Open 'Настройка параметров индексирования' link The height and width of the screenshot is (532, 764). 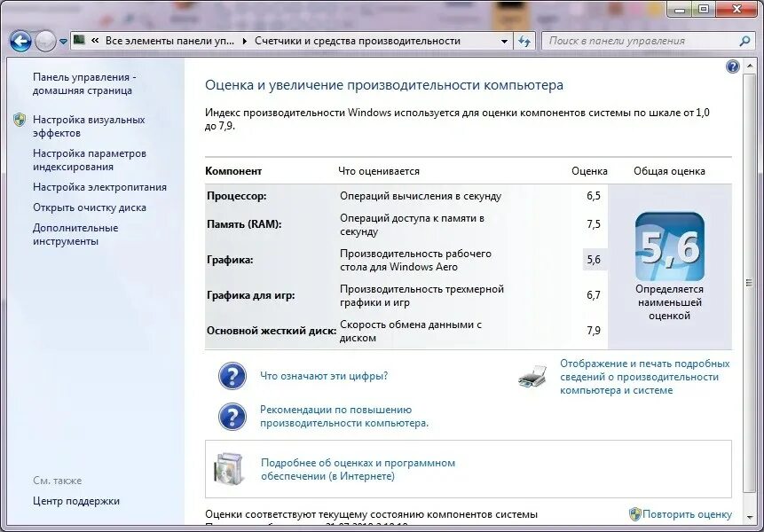tap(89, 160)
